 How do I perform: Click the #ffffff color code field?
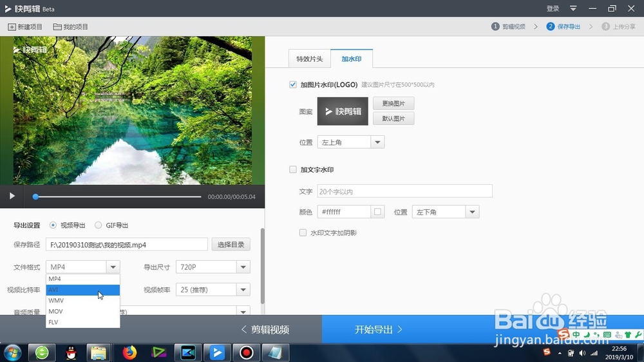[344, 212]
